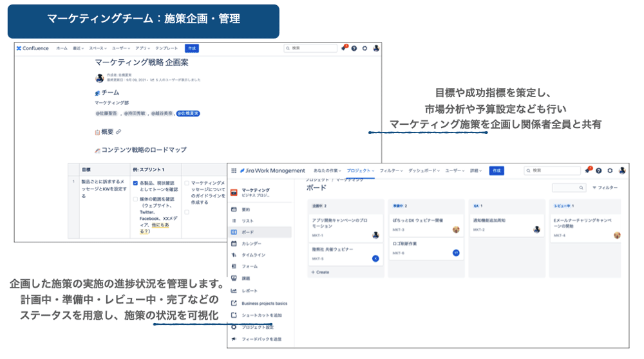Open help icon in Confluence window
This screenshot has height=359, width=644.
pos(354,48)
